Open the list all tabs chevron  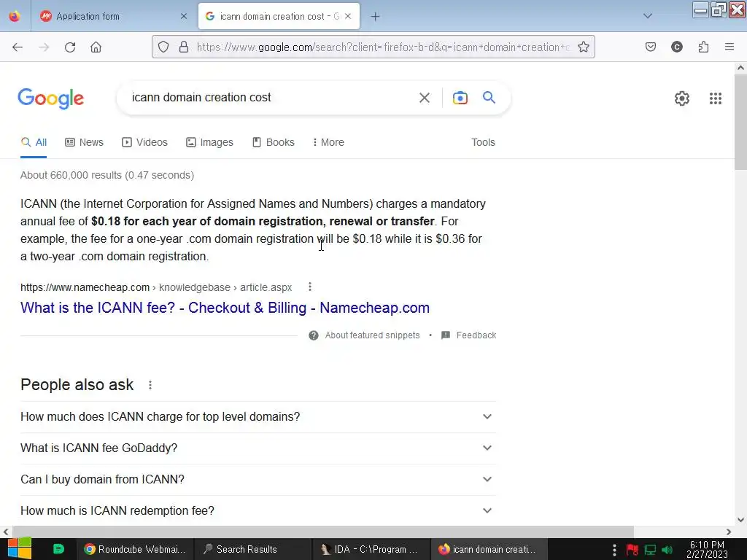click(x=648, y=16)
